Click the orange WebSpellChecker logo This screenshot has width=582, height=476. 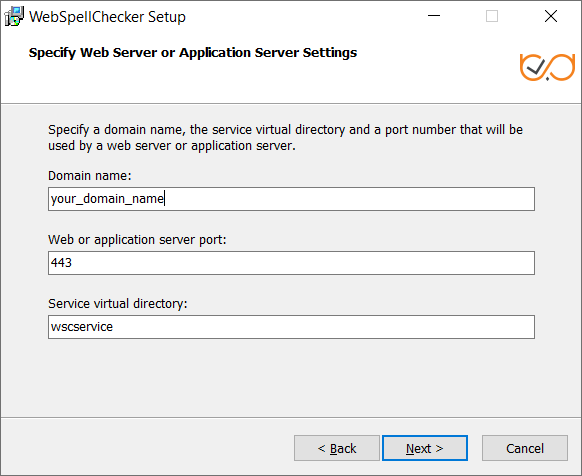point(547,67)
